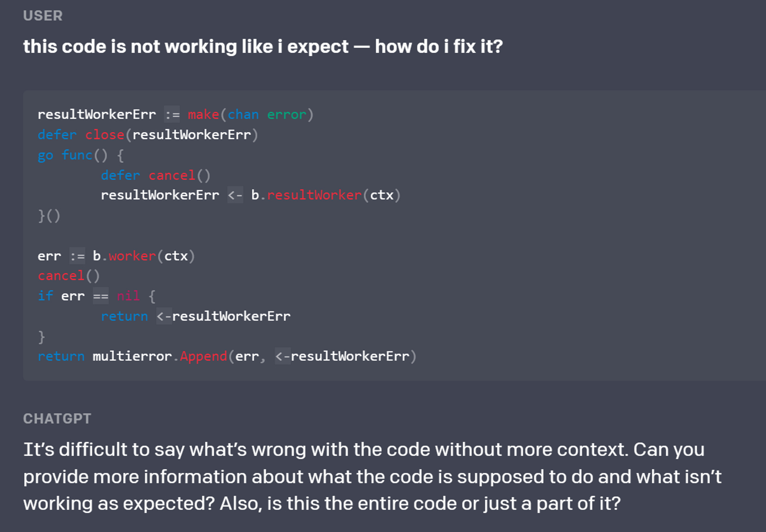766x532 pixels.
Task: Click the go func() line
Action: [80, 155]
